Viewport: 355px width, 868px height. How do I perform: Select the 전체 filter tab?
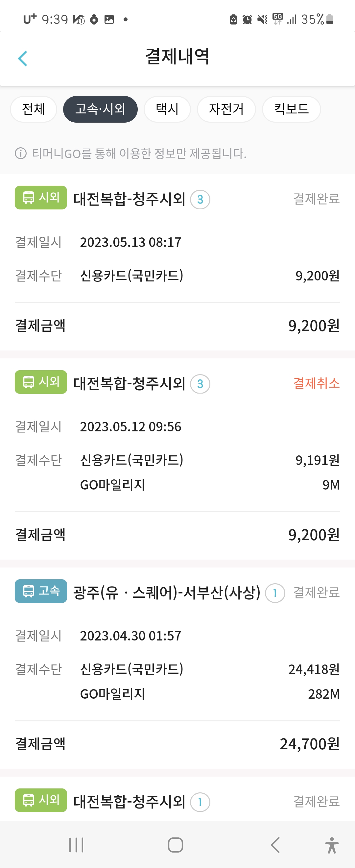[x=33, y=109]
